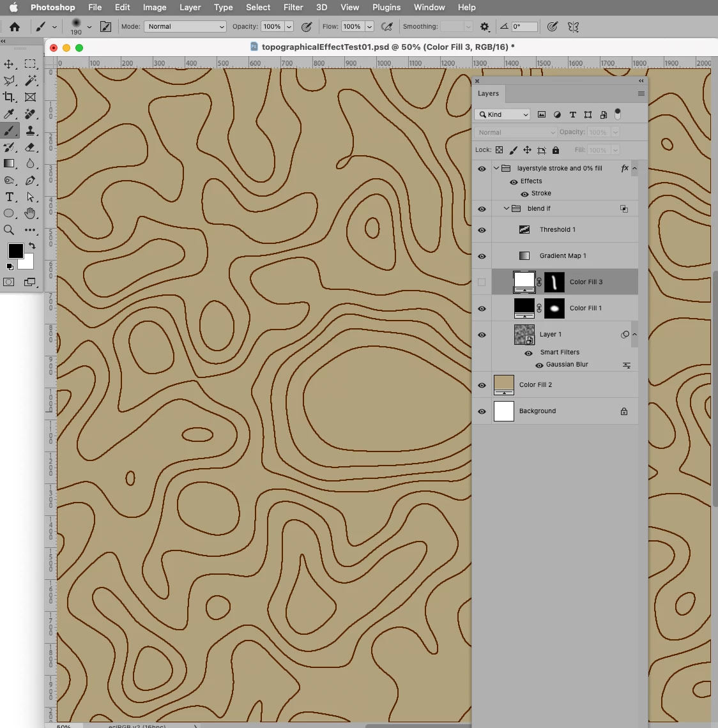Screen dimensions: 718x728
Task: Toggle Stroke effect visibility
Action: [524, 194]
